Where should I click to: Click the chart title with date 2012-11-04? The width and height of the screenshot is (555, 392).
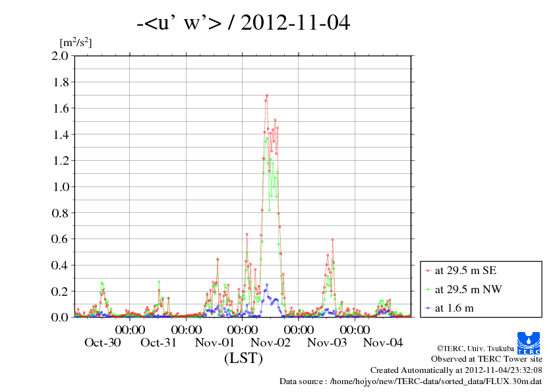pyautogui.click(x=243, y=22)
